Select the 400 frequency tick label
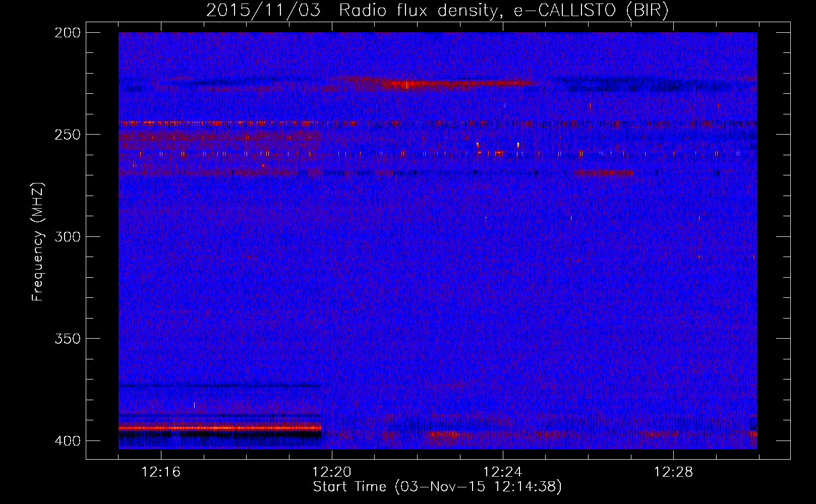The height and width of the screenshot is (504, 816). pyautogui.click(x=68, y=441)
